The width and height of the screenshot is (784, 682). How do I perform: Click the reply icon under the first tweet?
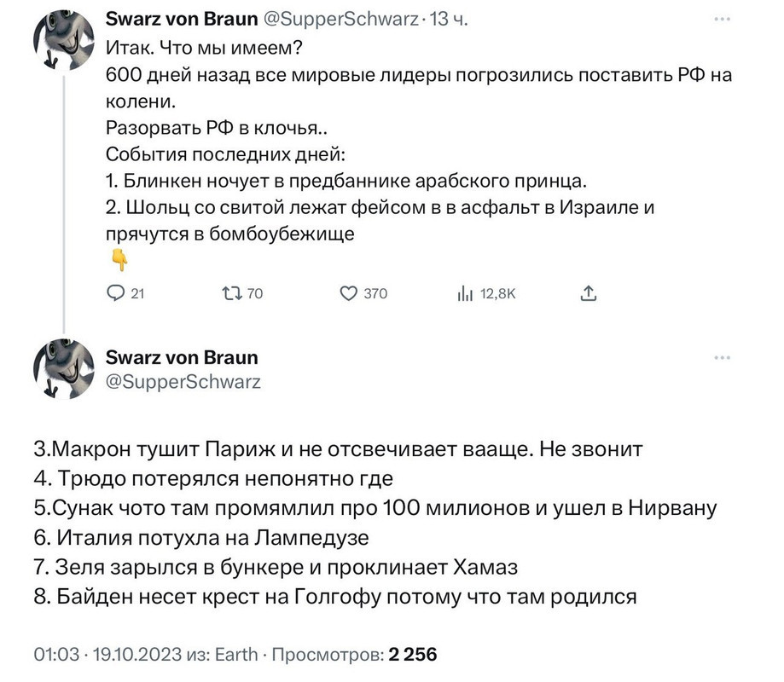pos(116,293)
